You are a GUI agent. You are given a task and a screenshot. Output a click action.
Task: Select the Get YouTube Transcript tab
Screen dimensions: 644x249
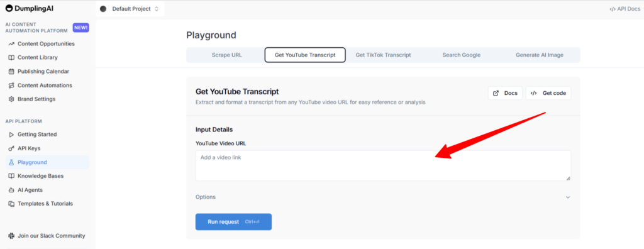305,55
